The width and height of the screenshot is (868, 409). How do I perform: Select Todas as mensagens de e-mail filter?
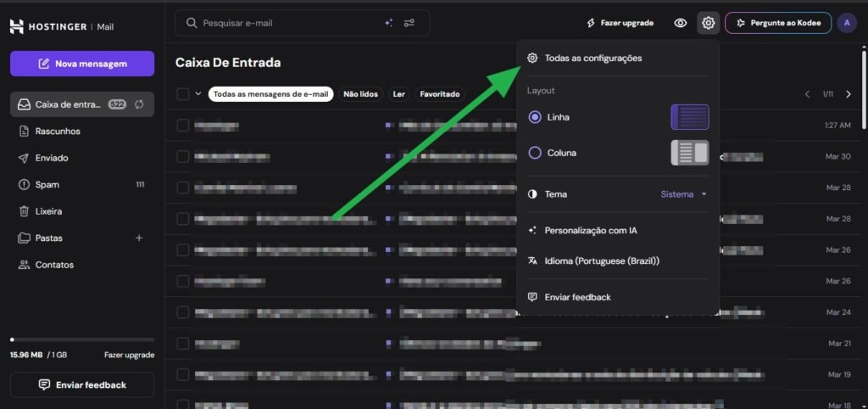coord(270,94)
